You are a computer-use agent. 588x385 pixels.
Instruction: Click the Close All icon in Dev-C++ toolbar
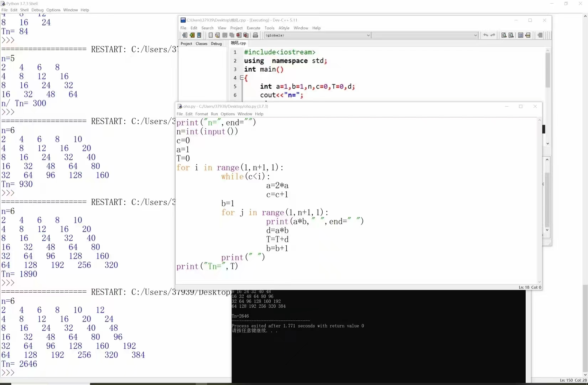[x=246, y=35]
